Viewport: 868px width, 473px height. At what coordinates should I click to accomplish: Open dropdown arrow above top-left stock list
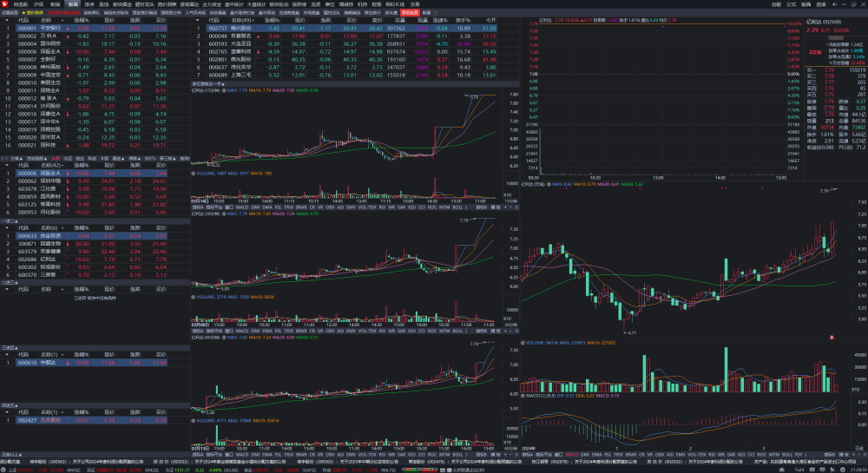(7, 20)
